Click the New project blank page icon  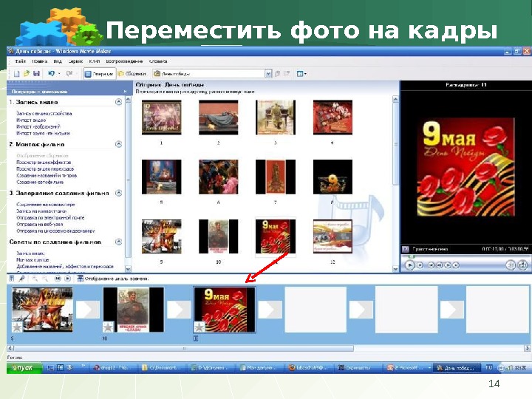(16, 73)
